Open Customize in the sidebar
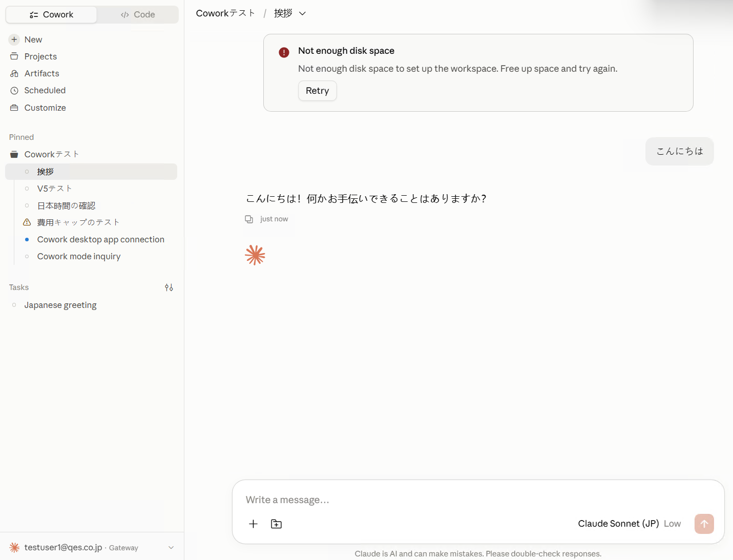 coord(45,108)
